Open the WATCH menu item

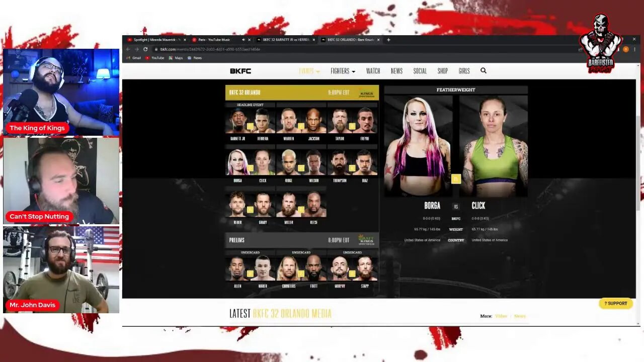click(373, 71)
